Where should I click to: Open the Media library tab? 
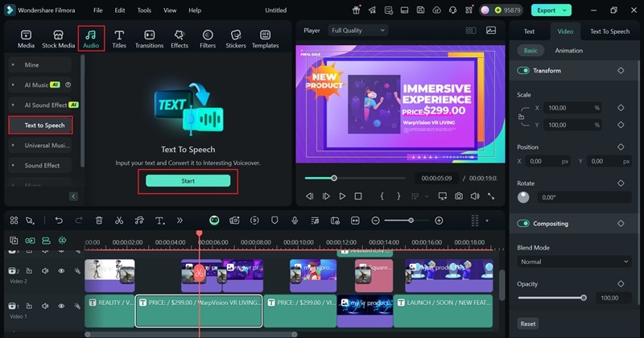26,39
